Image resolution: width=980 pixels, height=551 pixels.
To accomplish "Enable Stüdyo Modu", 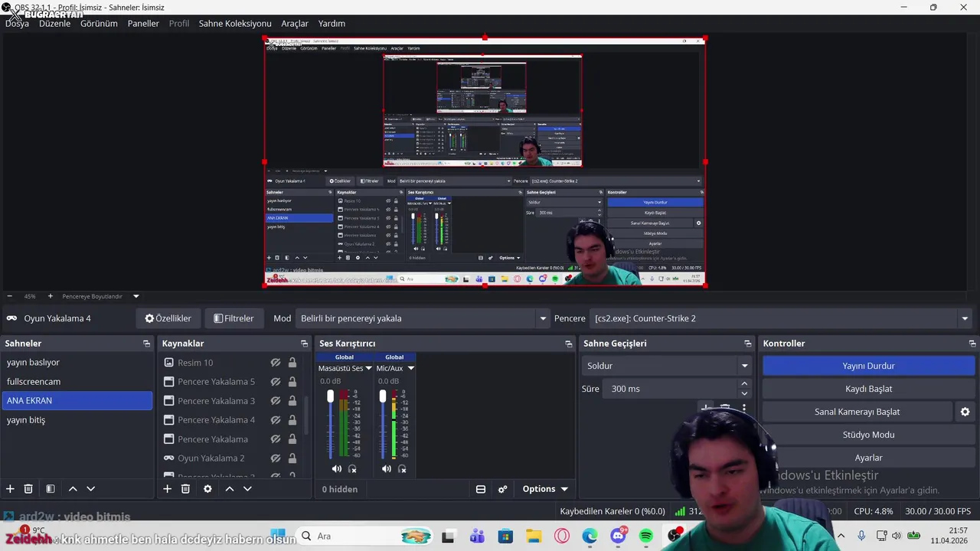I will coord(868,435).
